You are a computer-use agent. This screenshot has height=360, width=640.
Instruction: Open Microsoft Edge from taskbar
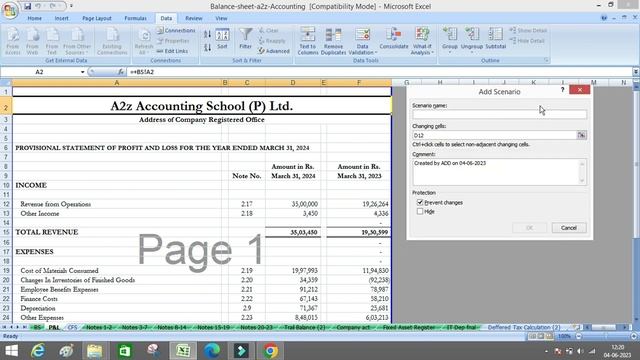(212, 351)
